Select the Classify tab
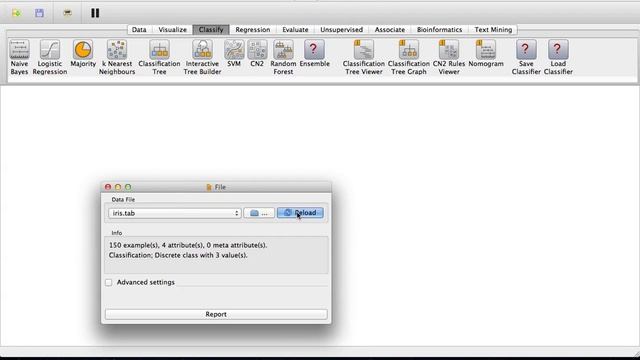The width and height of the screenshot is (640, 360). pos(211,30)
